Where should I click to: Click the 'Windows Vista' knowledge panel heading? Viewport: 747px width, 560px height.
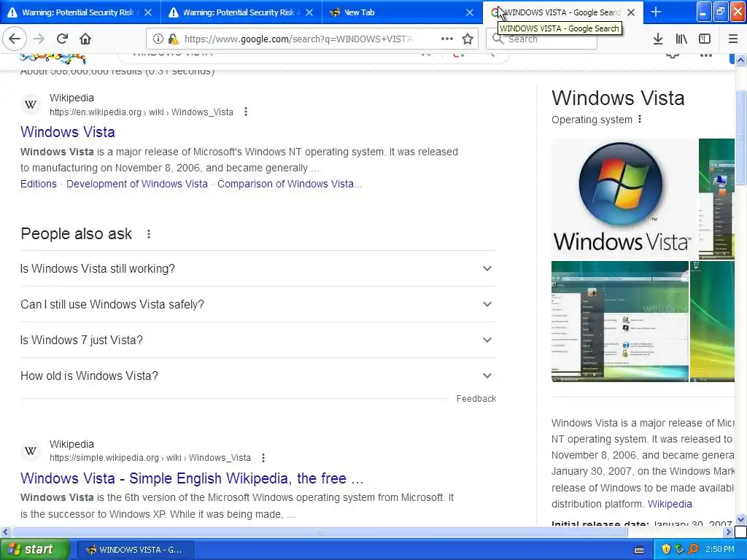[618, 98]
